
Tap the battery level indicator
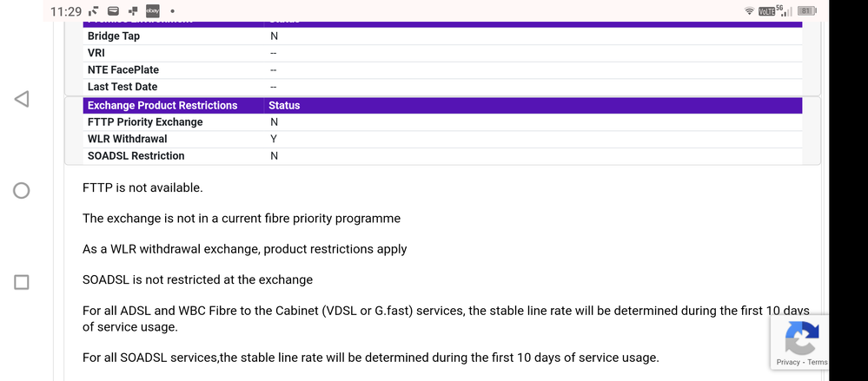coord(806,11)
